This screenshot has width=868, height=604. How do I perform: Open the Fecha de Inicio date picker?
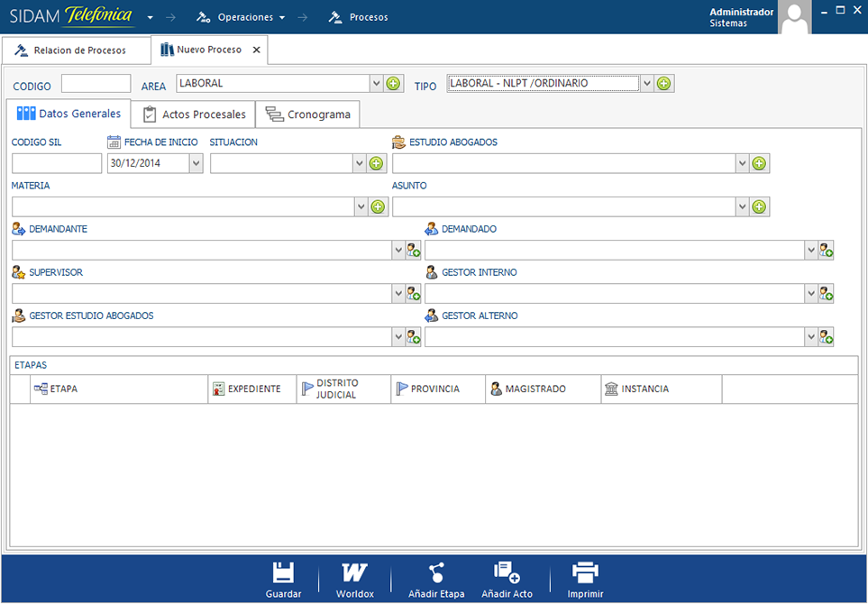(196, 163)
